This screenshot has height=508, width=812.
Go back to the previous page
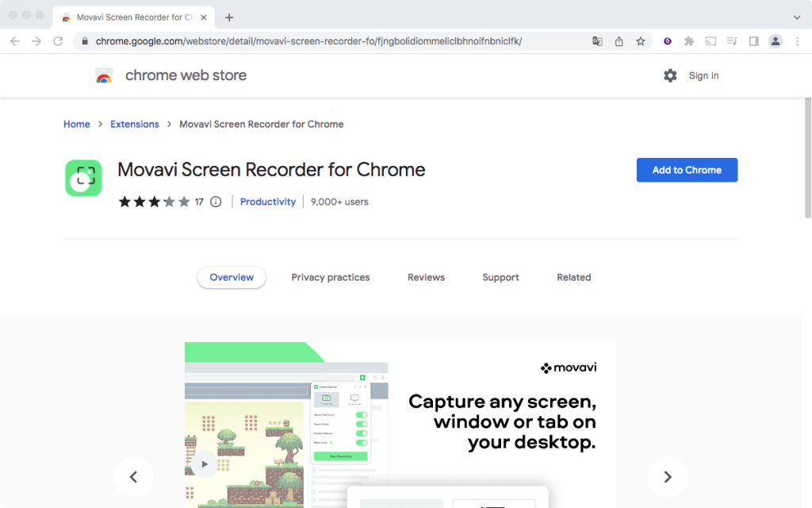pos(14,41)
